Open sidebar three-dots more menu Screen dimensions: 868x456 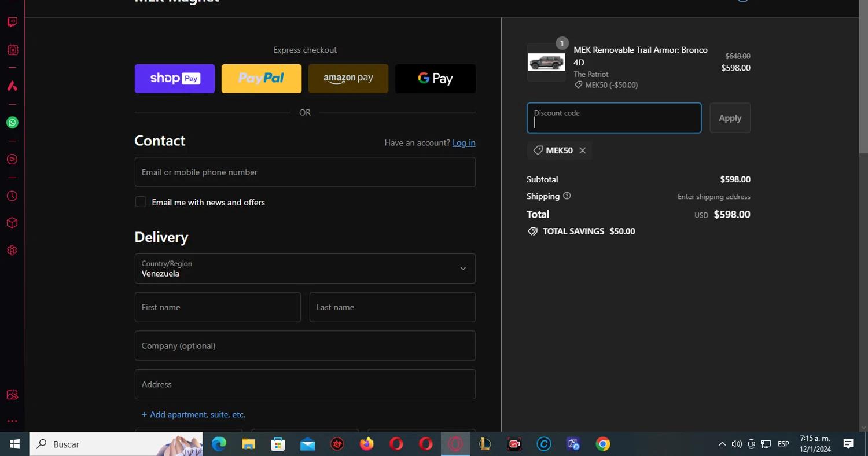click(12, 421)
